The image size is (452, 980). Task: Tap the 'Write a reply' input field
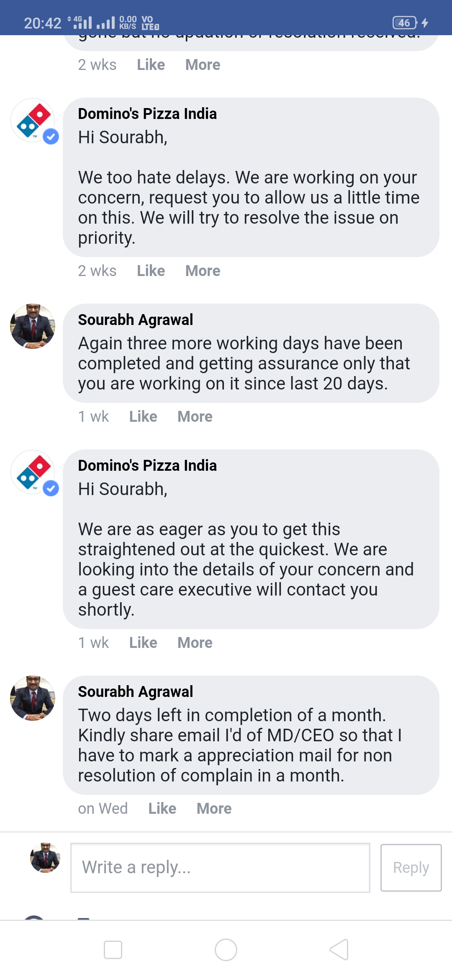(221, 867)
